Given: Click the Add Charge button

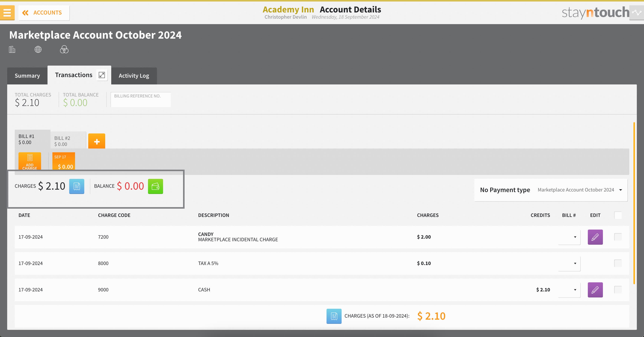Looking at the screenshot, I should (x=30, y=161).
